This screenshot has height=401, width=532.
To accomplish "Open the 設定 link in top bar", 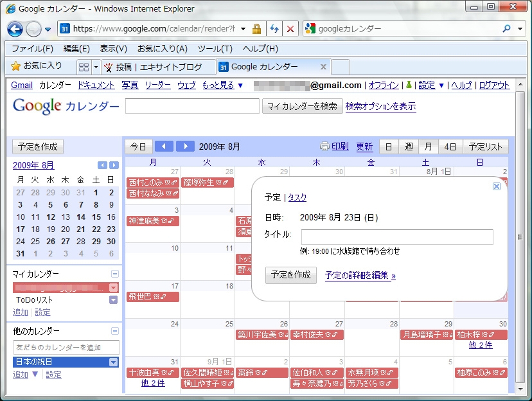I will (x=427, y=85).
